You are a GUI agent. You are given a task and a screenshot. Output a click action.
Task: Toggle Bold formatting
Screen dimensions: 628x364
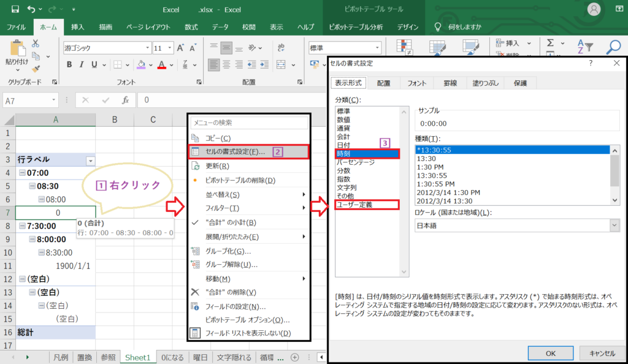click(69, 64)
